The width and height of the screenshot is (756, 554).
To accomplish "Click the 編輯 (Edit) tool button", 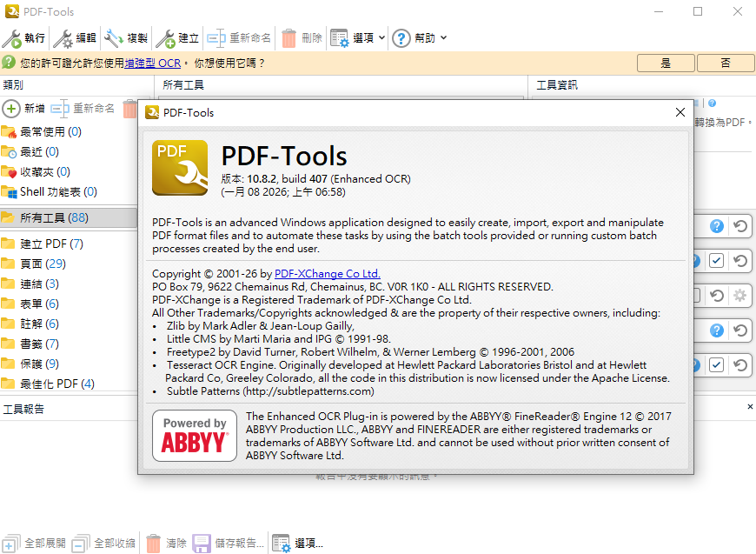I will [75, 38].
